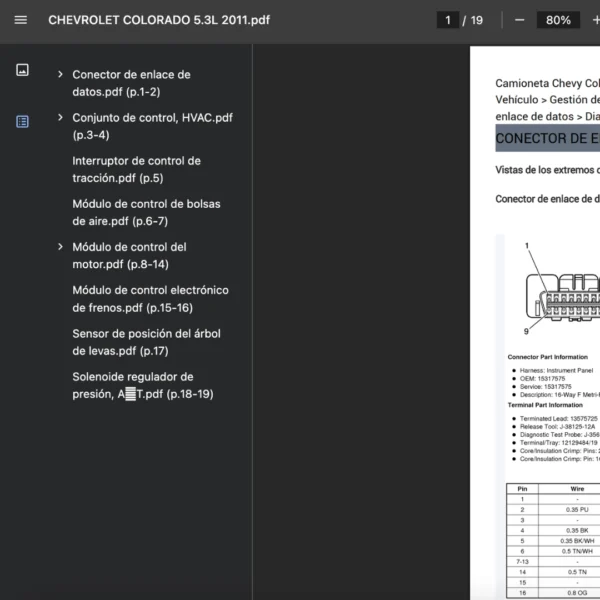
Task: Select the Terminated Lead: 13575725 line
Action: click(x=559, y=419)
